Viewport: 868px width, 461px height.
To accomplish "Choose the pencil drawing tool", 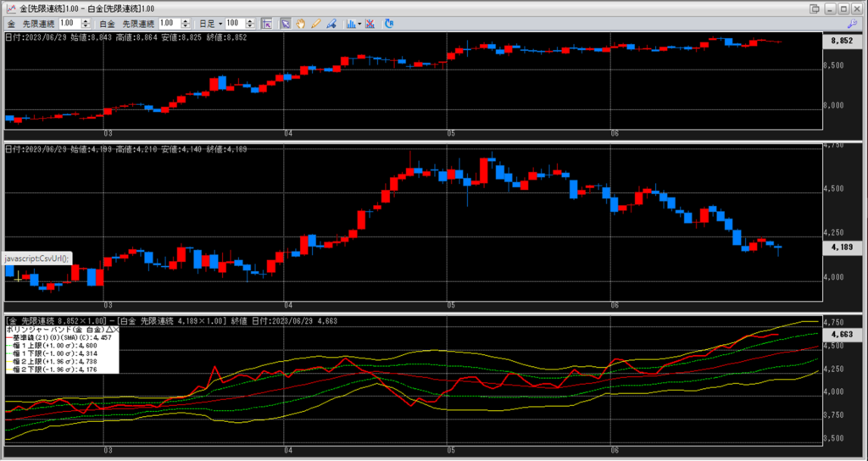I will click(316, 23).
